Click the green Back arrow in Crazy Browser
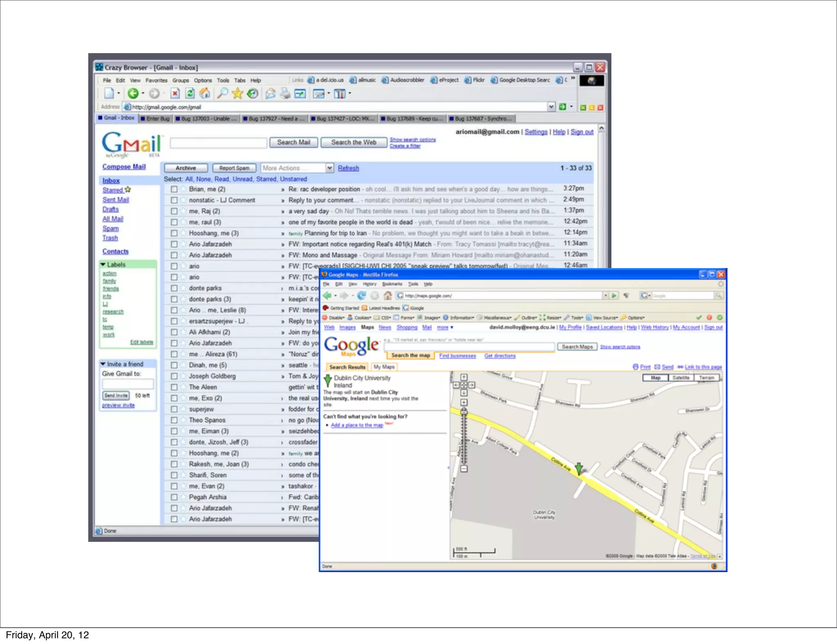This screenshot has width=837, height=644. (133, 94)
